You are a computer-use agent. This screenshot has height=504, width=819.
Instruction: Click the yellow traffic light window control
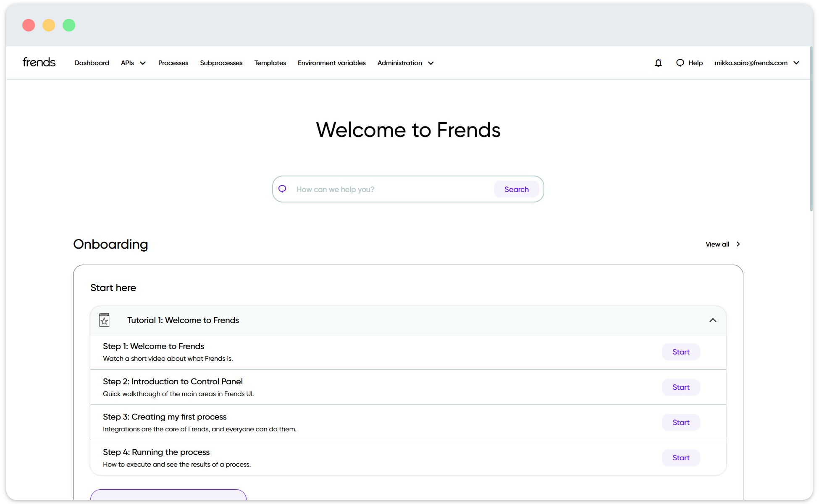point(49,25)
